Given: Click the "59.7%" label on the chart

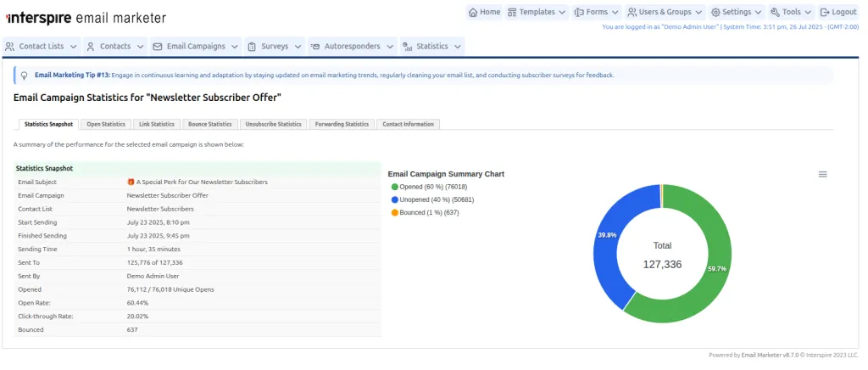Looking at the screenshot, I should coord(717,269).
